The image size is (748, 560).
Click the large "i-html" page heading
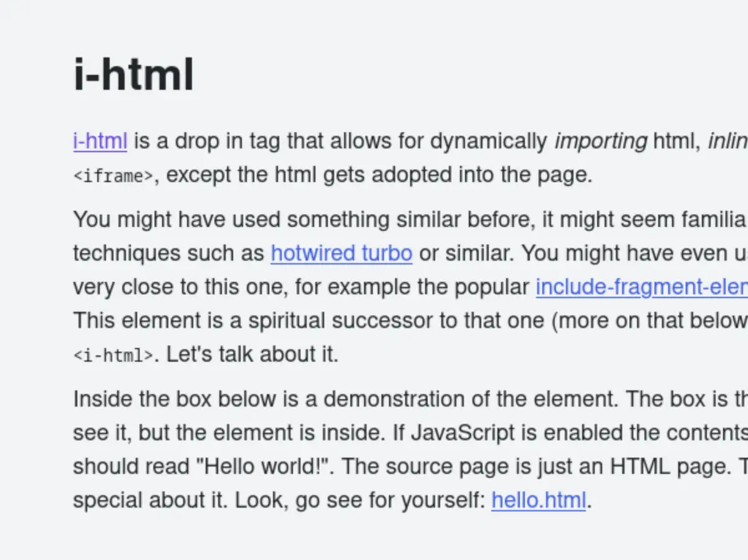point(133,75)
